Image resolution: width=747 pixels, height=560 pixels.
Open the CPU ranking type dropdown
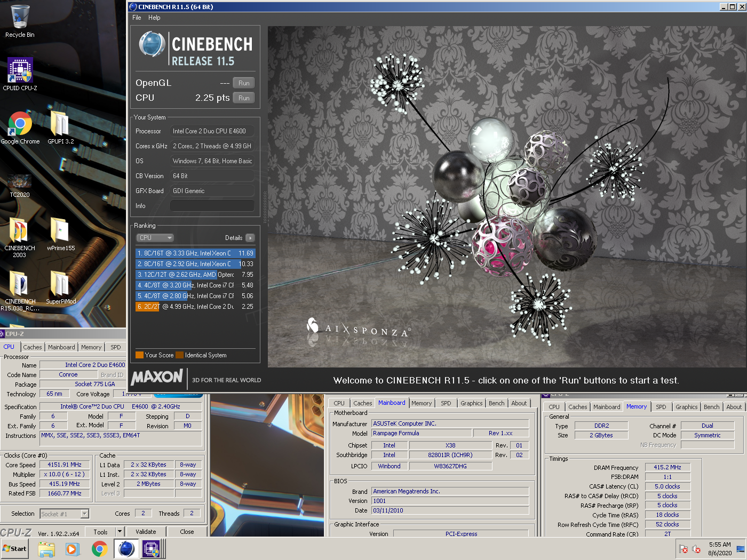(155, 238)
